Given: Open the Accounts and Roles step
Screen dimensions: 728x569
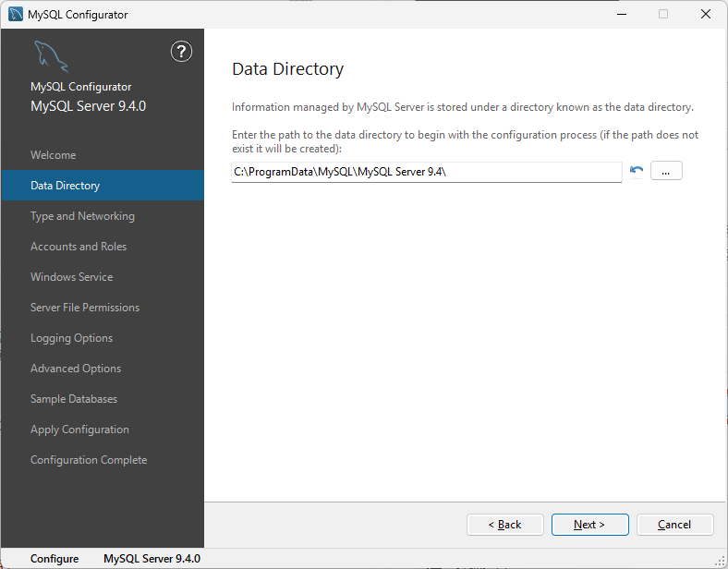Looking at the screenshot, I should [x=79, y=247].
